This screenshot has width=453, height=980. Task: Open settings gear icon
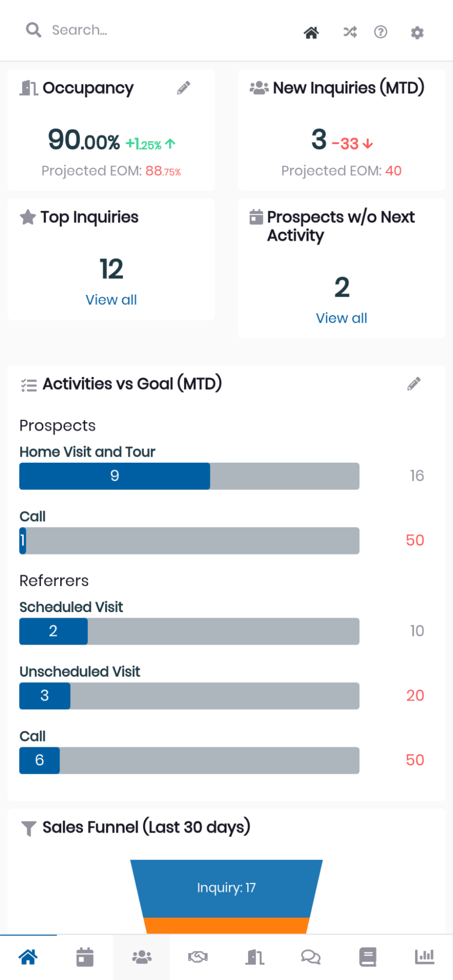(x=417, y=33)
